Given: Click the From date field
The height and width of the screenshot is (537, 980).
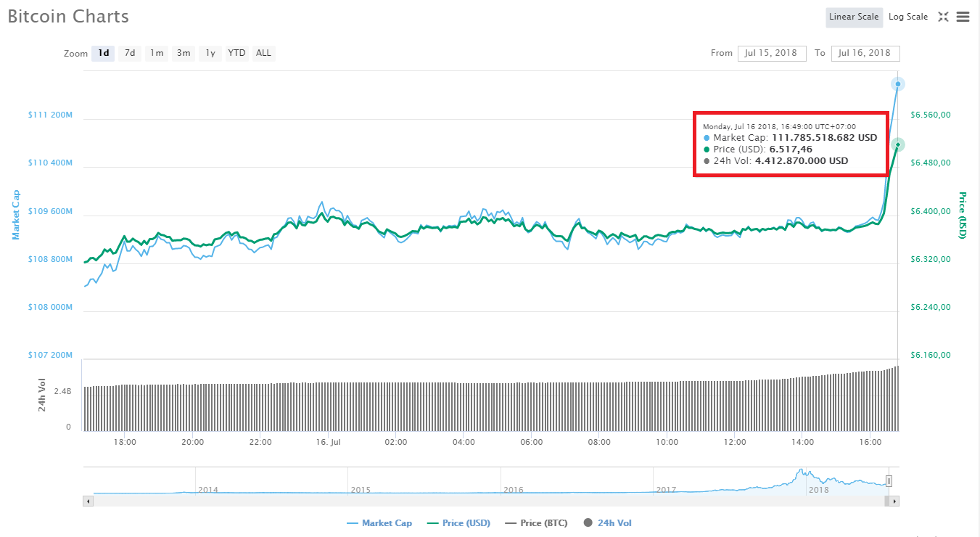Looking at the screenshot, I should coord(772,52).
